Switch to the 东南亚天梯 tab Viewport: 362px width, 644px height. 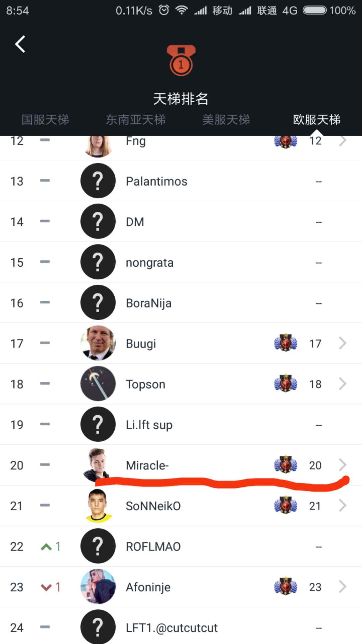pos(136,119)
